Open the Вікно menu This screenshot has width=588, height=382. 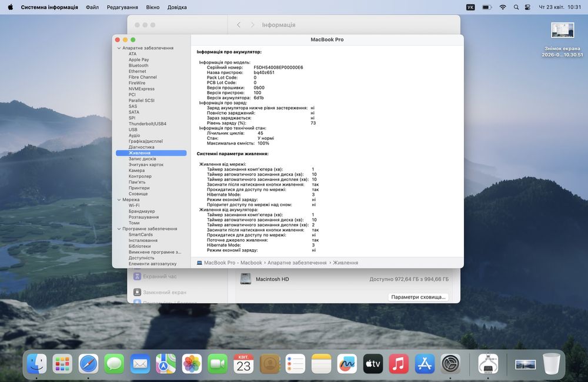(x=153, y=7)
